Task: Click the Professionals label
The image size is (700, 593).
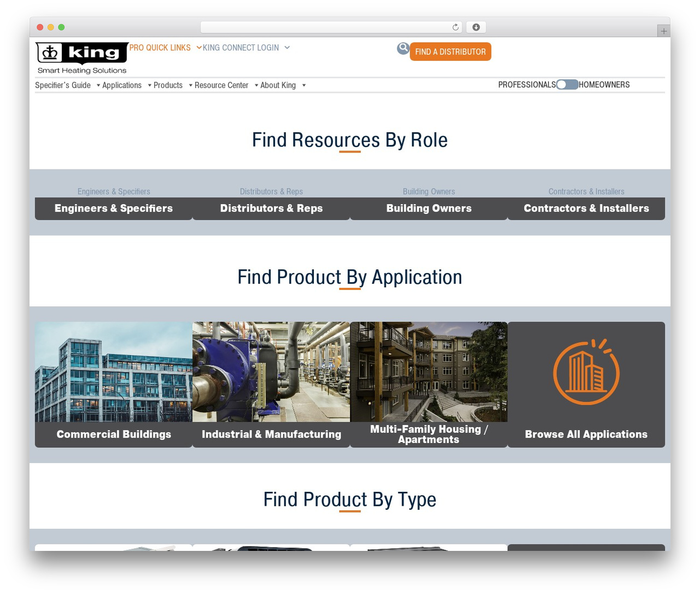Action: [x=527, y=85]
